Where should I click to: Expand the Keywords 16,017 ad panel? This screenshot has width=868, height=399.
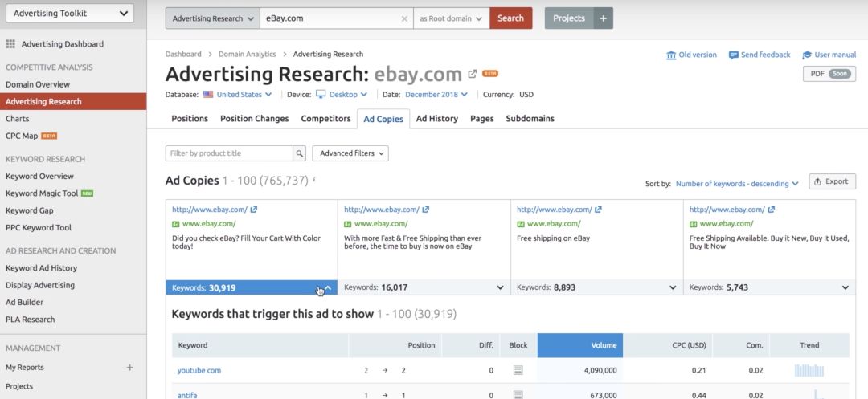(424, 287)
